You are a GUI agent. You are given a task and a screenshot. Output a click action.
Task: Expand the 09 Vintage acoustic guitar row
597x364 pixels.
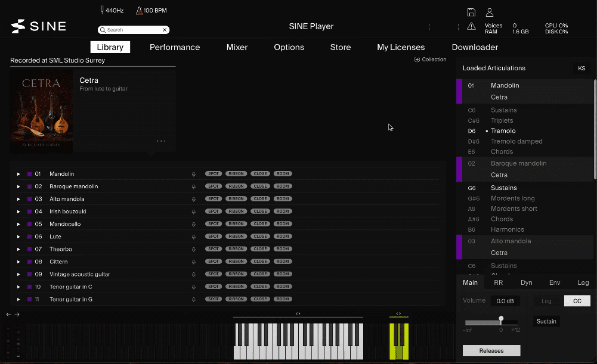pyautogui.click(x=18, y=275)
